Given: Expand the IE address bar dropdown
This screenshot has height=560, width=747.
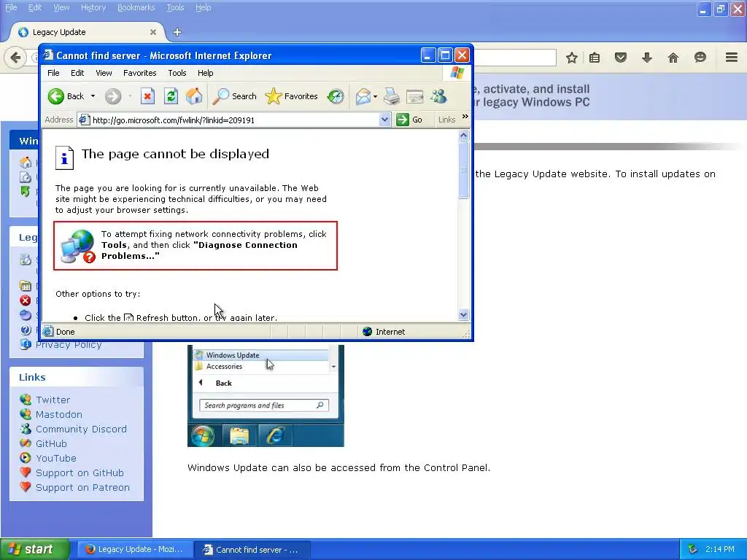Looking at the screenshot, I should tap(384, 120).
